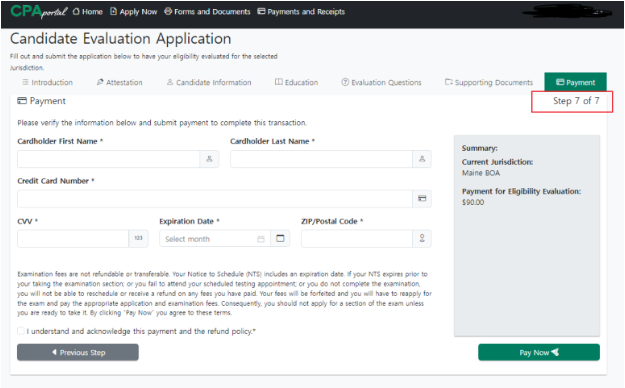This screenshot has width=625, height=388.
Task: Switch to the Education tab
Action: click(x=296, y=82)
